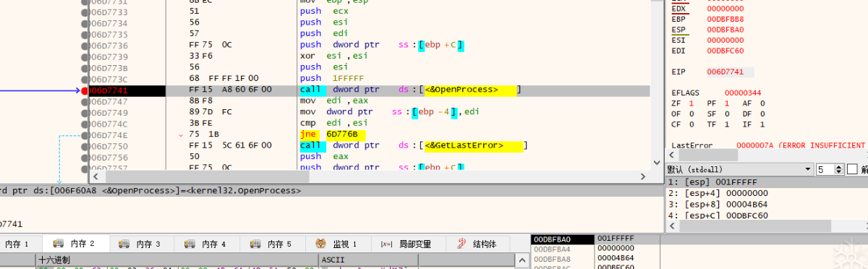
Task: Toggle breakpoint bullet at address 06D7756
Action: click(x=85, y=157)
